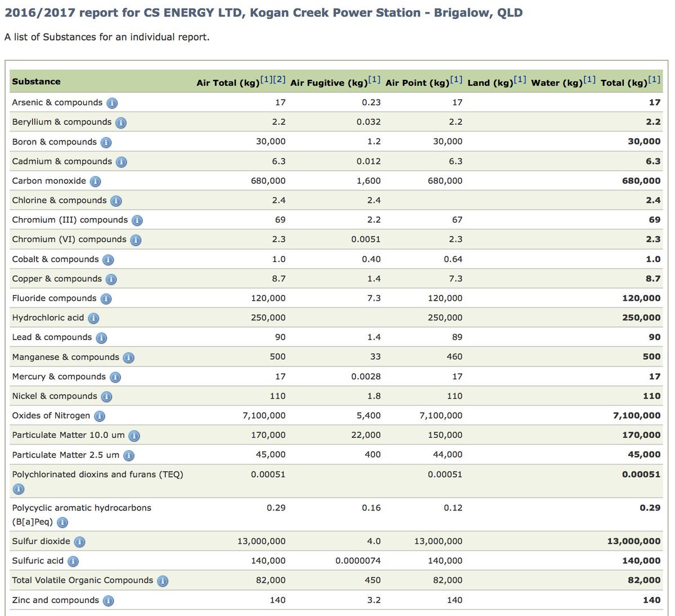
Task: Open info icon for Cadmium & compounds
Action: click(x=121, y=162)
